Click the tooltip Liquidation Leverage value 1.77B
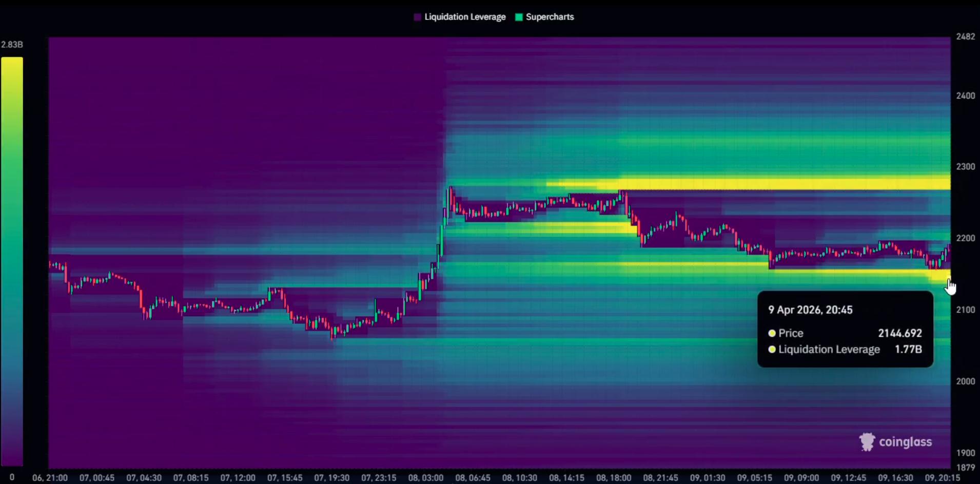This screenshot has width=980, height=484. point(908,350)
